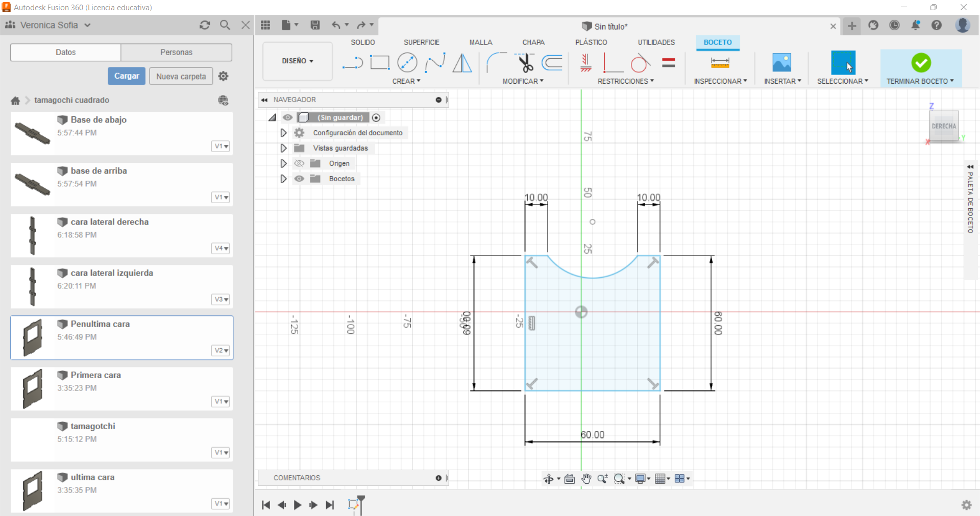Refresh the data panel
Image resolution: width=980 pixels, height=516 pixels.
205,25
